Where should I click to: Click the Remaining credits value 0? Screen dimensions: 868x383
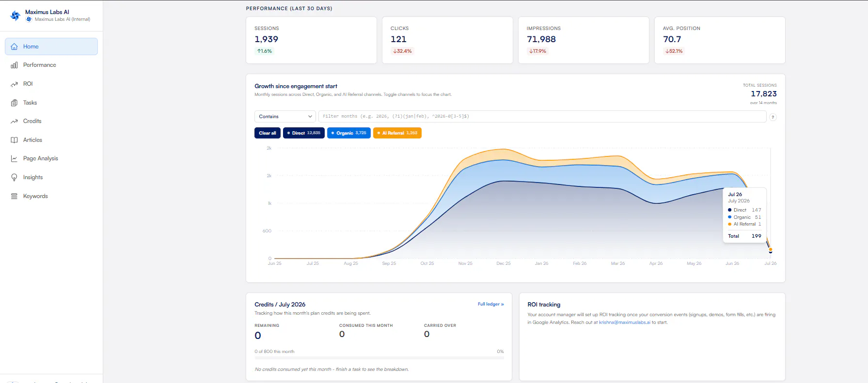(258, 336)
